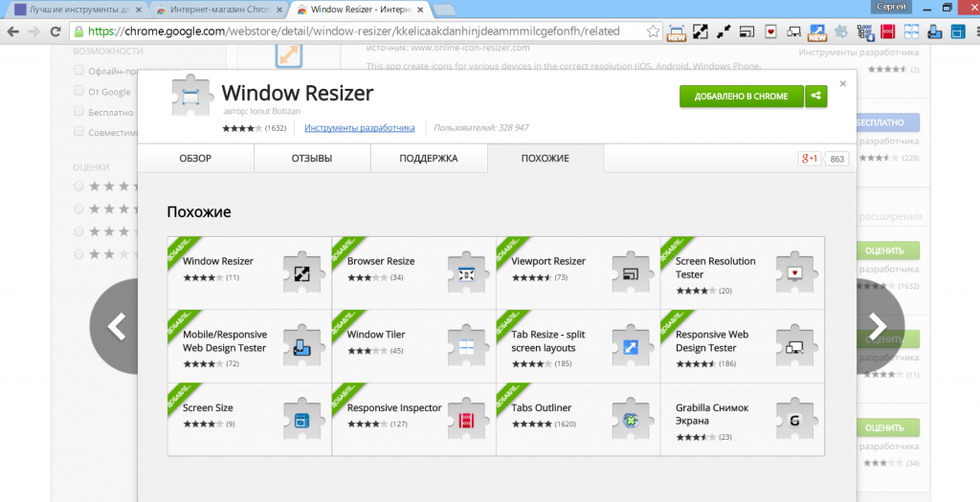Click the 863 plus-one count bubble
Screen dimensions: 980x502
(x=836, y=159)
